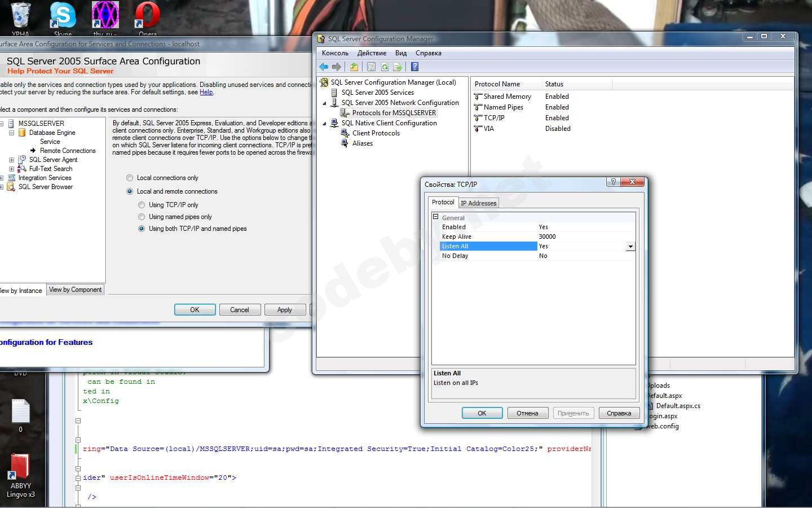The width and height of the screenshot is (812, 508).
Task: Open the Консоль menu
Action: [335, 53]
